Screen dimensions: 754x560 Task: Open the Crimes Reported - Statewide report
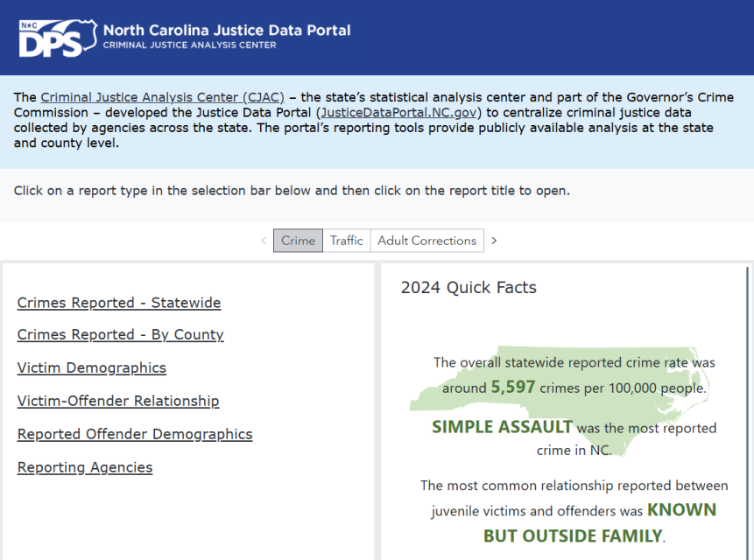[118, 303]
